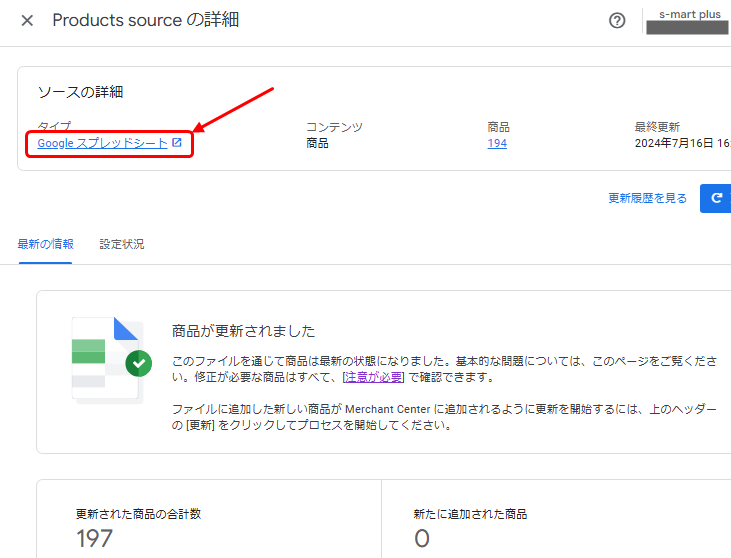Click the 商品が更新されました heading
The image size is (731, 558).
click(243, 331)
